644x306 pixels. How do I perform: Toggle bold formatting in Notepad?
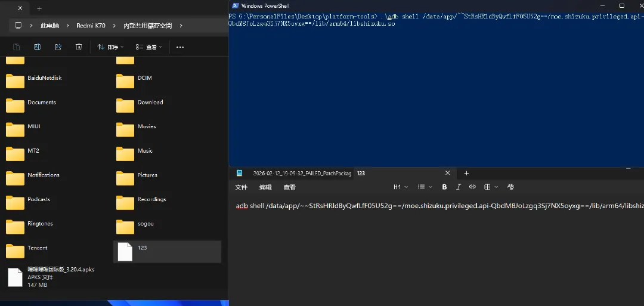pyautogui.click(x=444, y=187)
